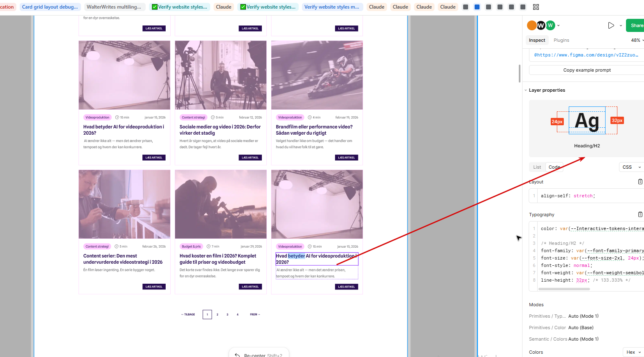Open the CSS code language dropdown
644x357 pixels.
click(631, 167)
